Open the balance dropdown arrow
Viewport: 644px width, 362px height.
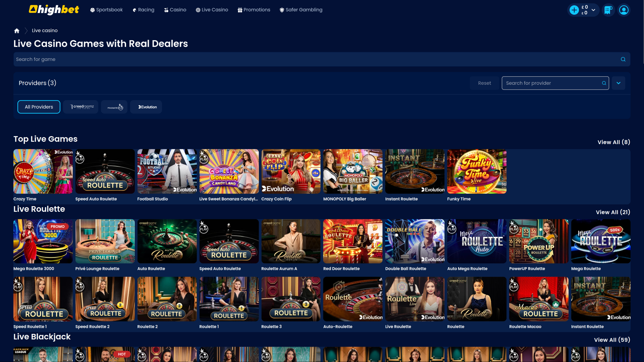(x=593, y=10)
